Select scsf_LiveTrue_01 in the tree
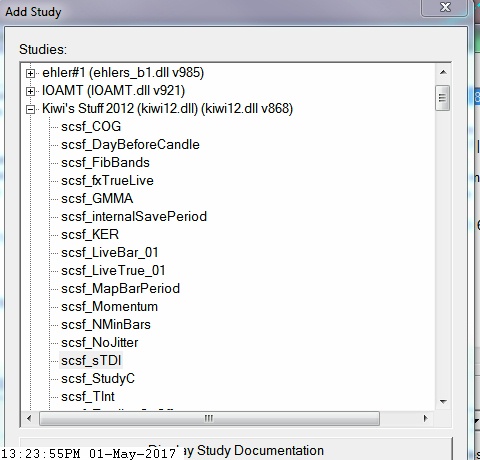 113,271
